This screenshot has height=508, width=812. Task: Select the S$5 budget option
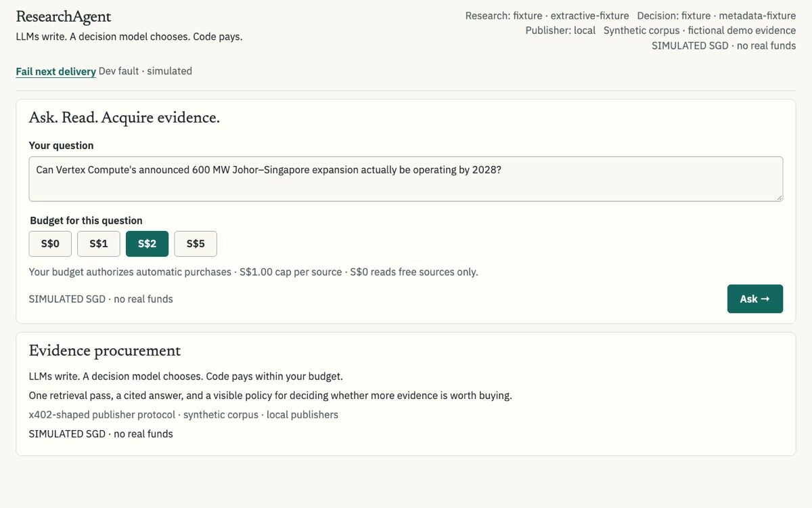tap(196, 244)
